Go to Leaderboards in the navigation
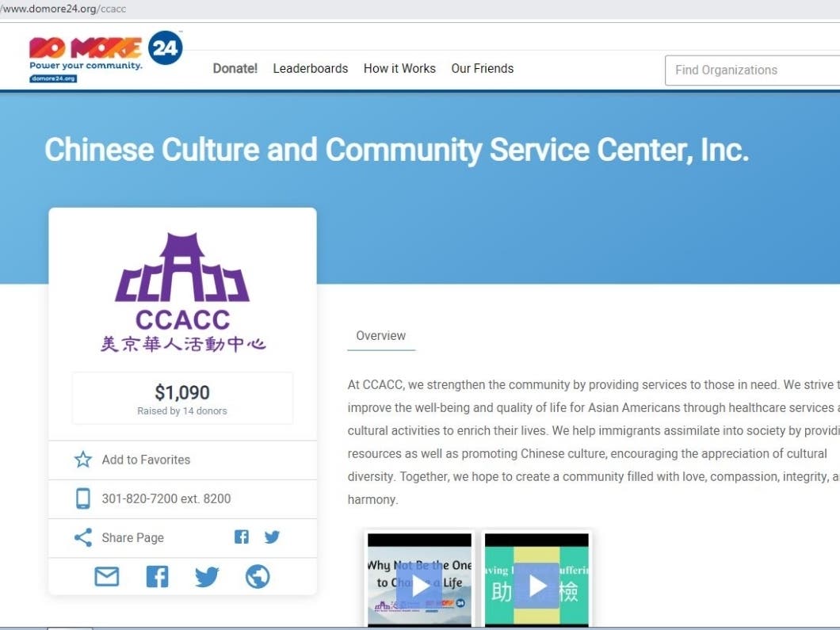 pos(310,69)
